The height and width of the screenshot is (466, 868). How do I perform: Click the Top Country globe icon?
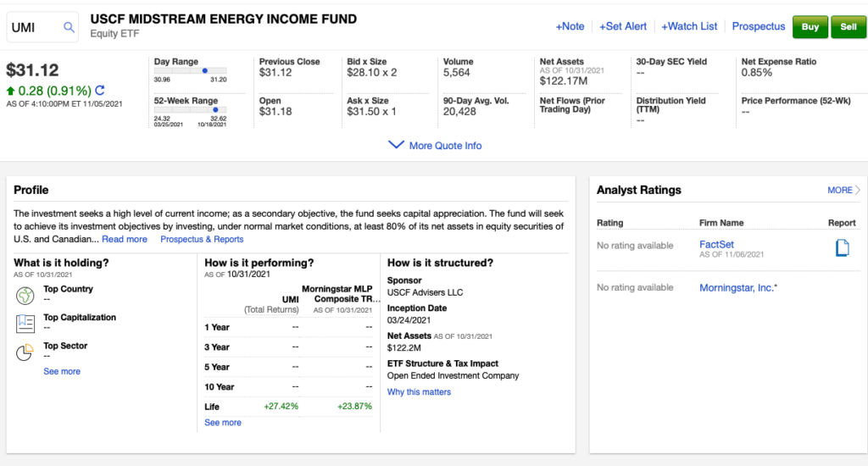click(25, 295)
